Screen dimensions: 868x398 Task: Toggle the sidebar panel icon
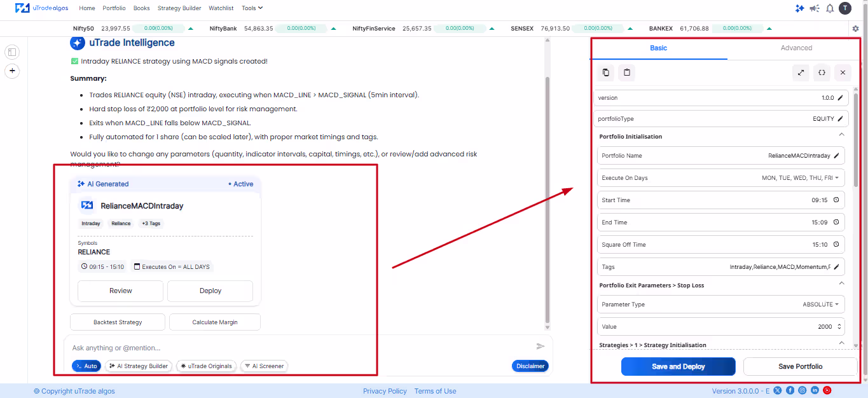coord(12,52)
